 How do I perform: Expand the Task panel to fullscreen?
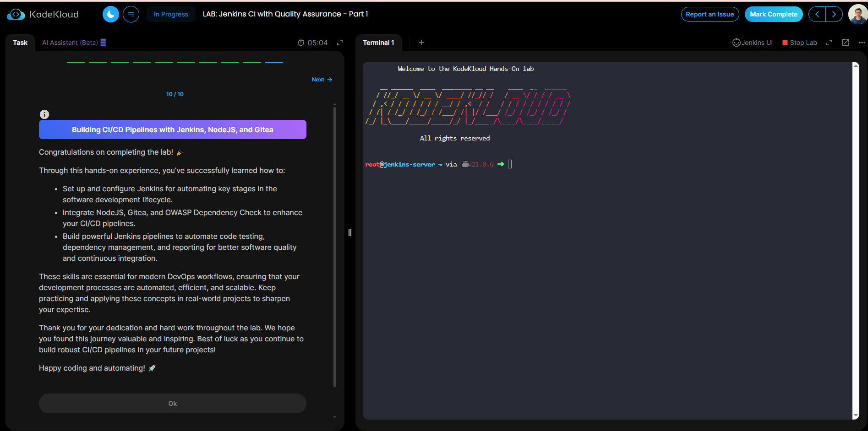coord(340,43)
